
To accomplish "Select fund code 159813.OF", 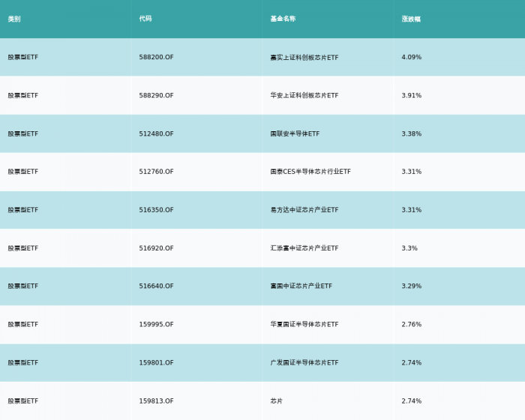I will pos(157,401).
